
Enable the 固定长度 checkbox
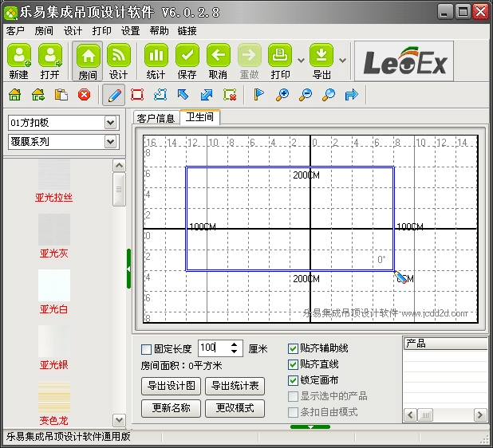[146, 349]
